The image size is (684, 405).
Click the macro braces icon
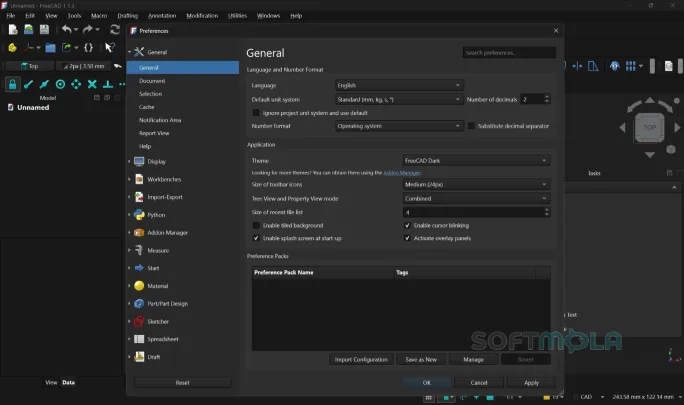[x=88, y=48]
